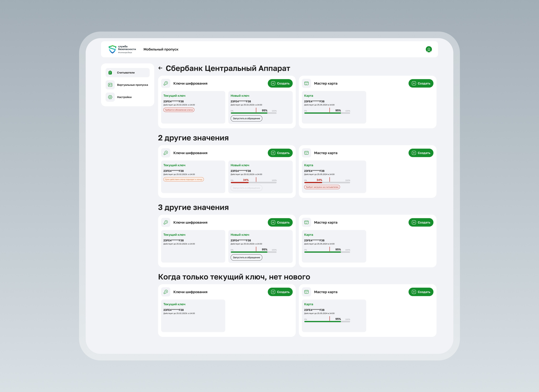Click 'Карта' title in the topmost Мастер карта panel

308,96
